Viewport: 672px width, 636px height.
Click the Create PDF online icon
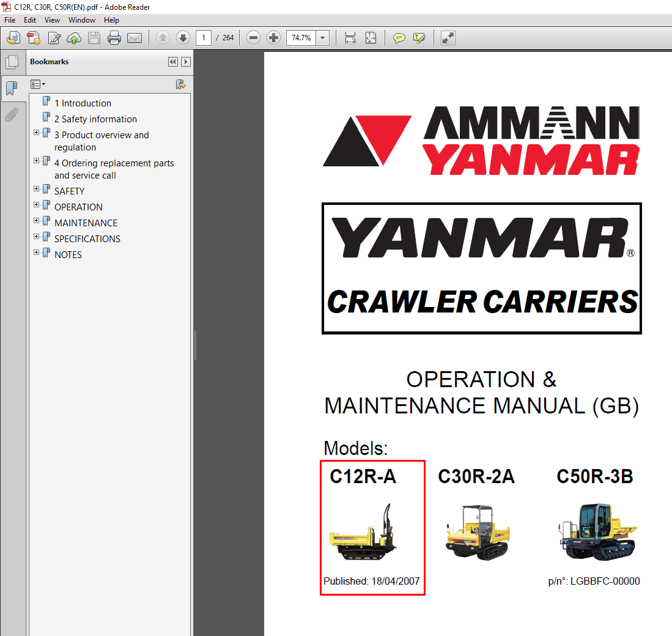[x=13, y=38]
